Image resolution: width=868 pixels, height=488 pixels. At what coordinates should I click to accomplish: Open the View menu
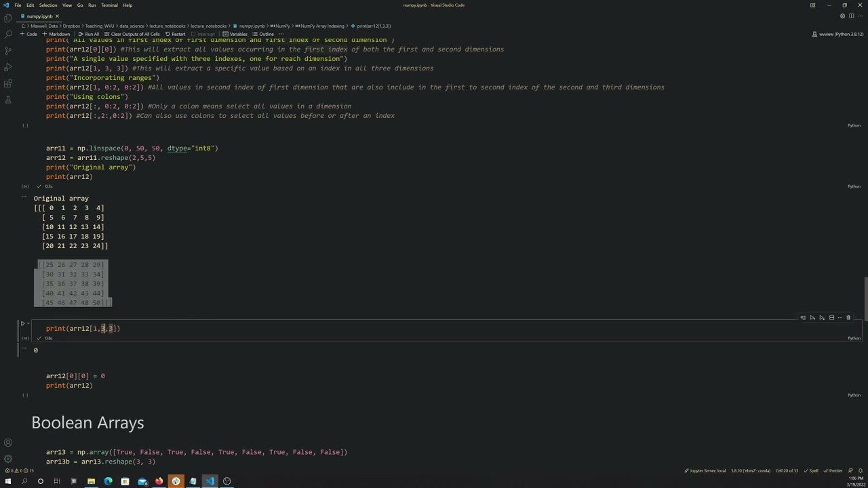click(67, 5)
